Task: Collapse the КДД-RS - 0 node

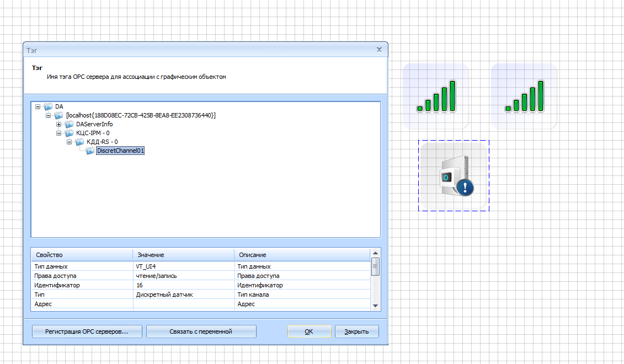Action: click(69, 142)
